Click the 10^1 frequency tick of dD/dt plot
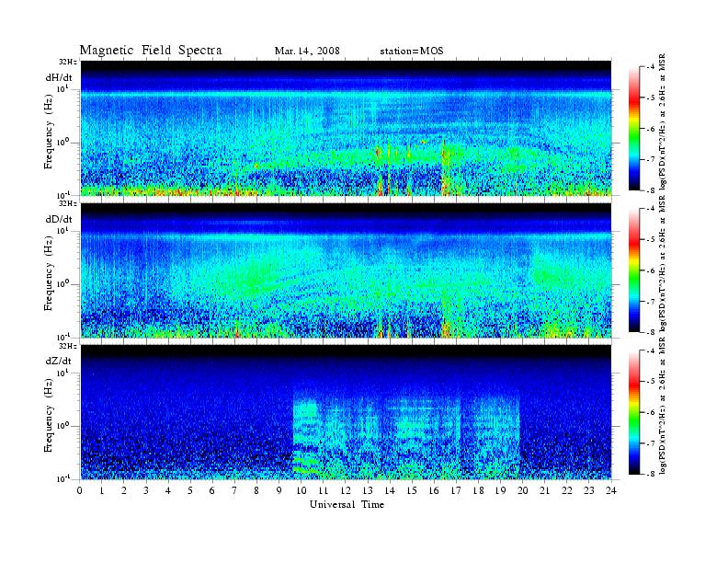 pos(63,230)
